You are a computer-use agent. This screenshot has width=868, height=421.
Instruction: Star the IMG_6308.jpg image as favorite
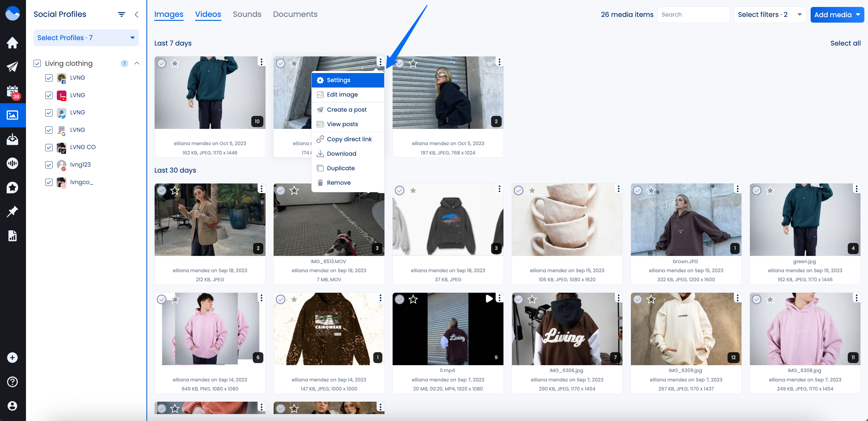click(770, 299)
